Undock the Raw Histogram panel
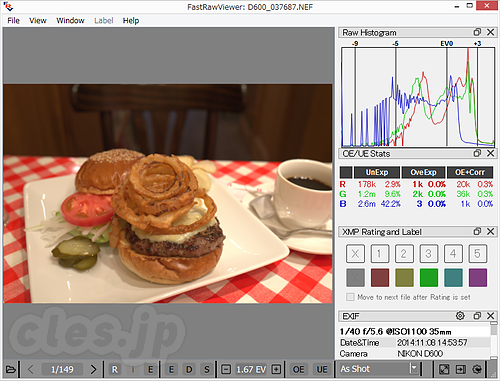 pyautogui.click(x=477, y=32)
